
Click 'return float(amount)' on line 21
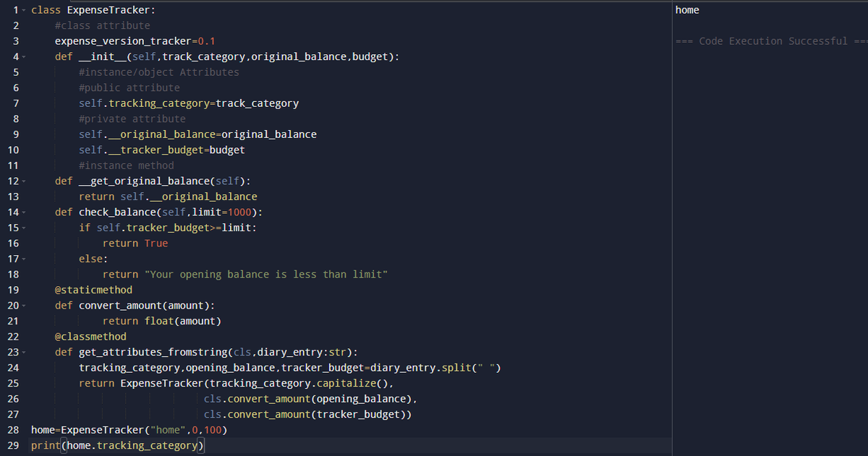pos(162,321)
